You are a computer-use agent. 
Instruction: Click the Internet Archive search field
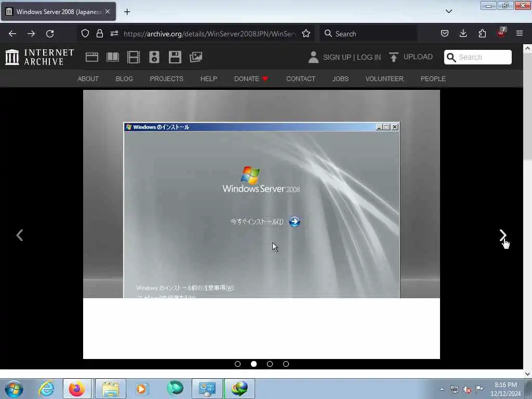click(478, 57)
